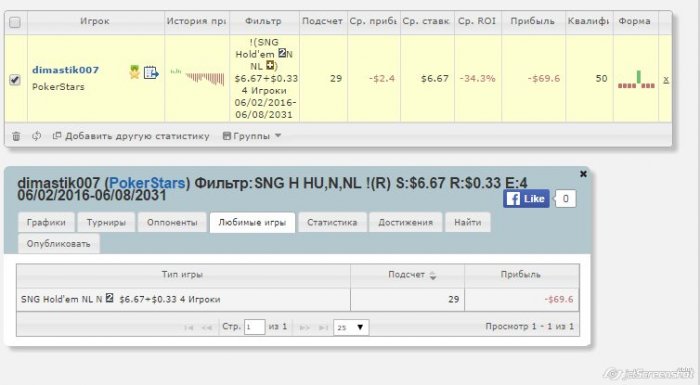
Task: Switch to the 'Оппоненты' tab
Action: (172, 222)
